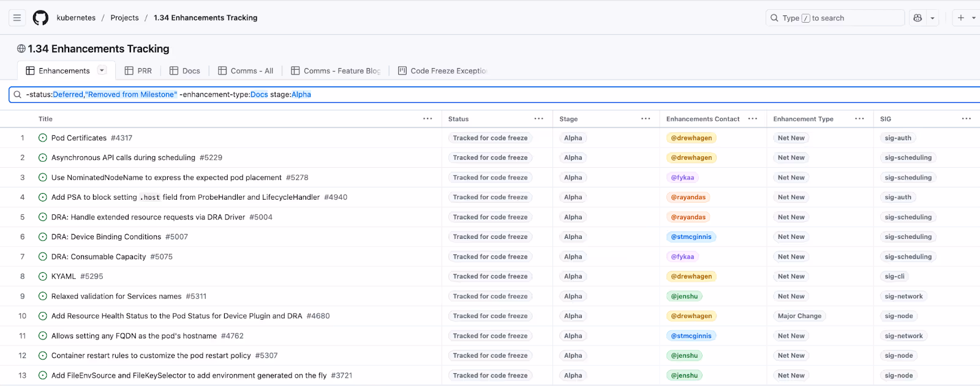This screenshot has height=386, width=980.
Task: Open KYAML #5295 issue
Action: click(x=77, y=276)
